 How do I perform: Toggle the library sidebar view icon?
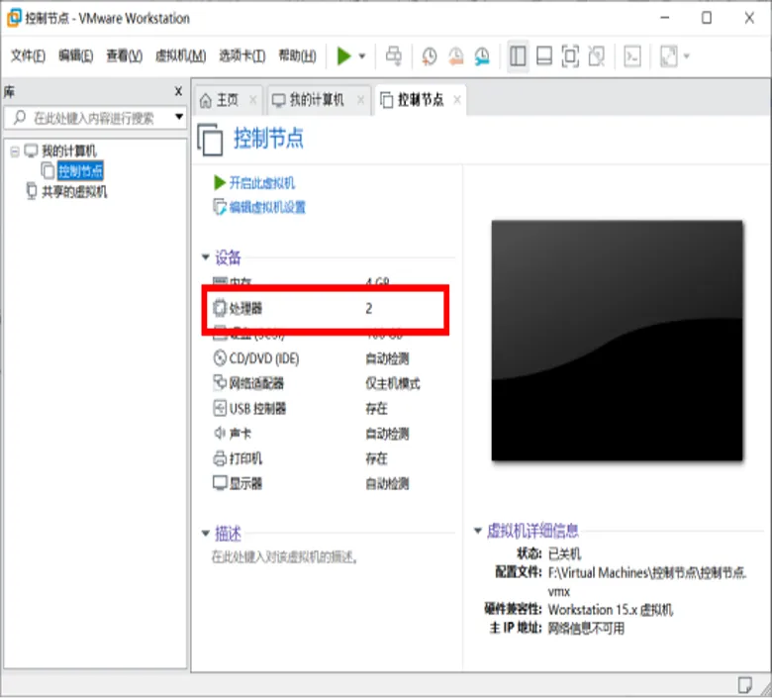pyautogui.click(x=518, y=56)
